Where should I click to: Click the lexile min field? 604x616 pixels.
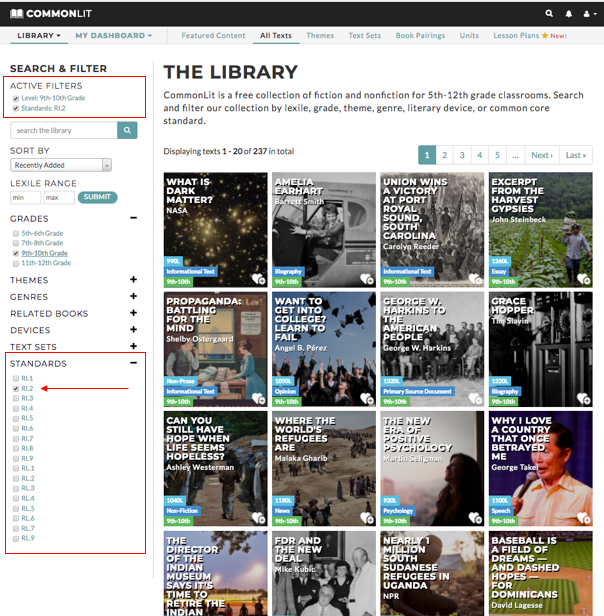tap(26, 197)
